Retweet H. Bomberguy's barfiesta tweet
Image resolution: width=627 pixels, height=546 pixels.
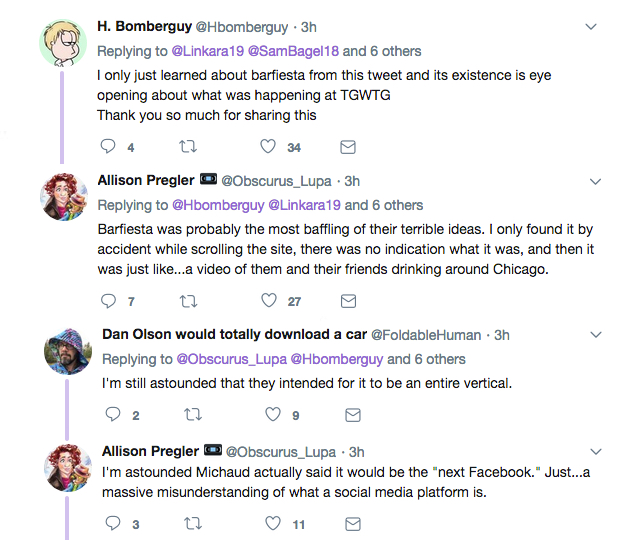point(187,146)
